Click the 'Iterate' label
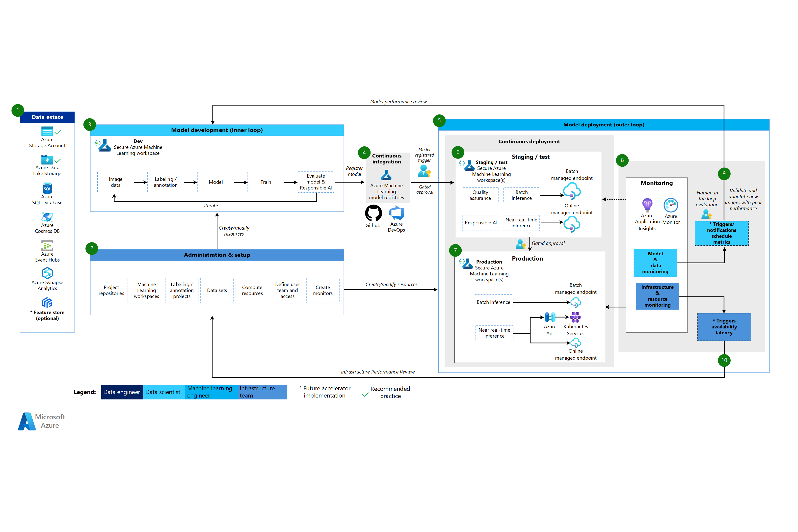This screenshot has width=798, height=532. click(211, 206)
